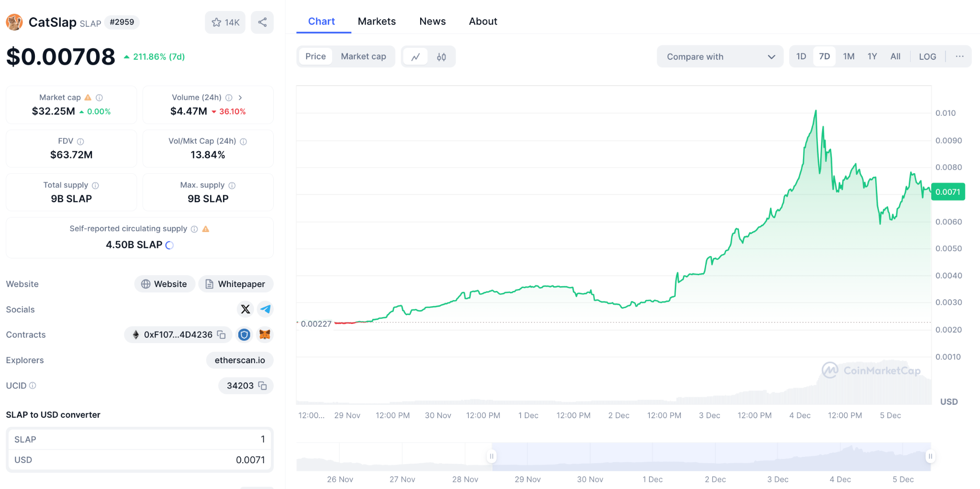Select Market cap chart mode
980x489 pixels.
pyautogui.click(x=363, y=56)
